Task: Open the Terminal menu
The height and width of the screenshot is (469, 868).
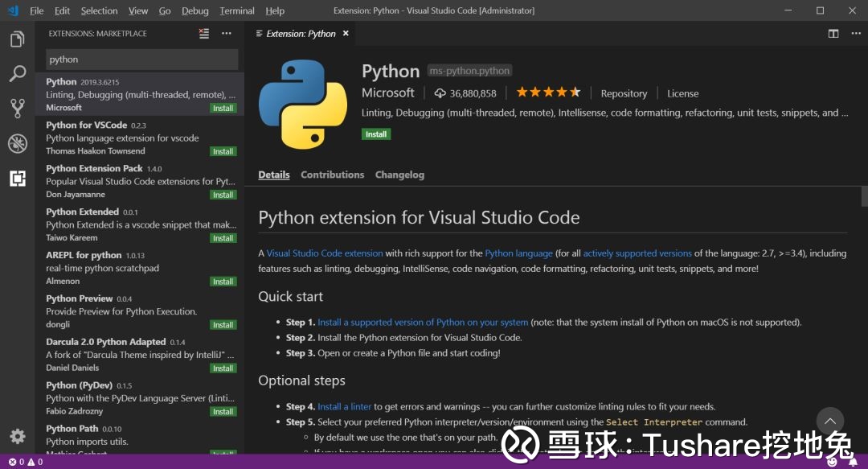Action: tap(236, 11)
